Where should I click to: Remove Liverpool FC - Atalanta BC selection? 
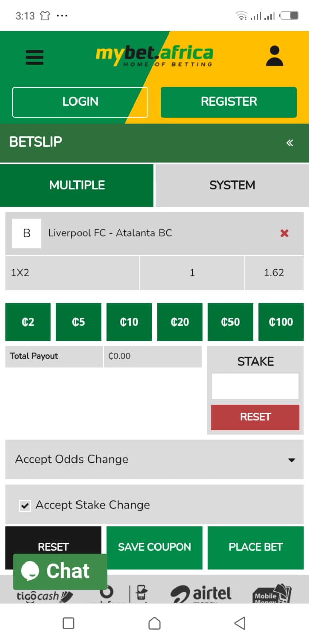(284, 233)
